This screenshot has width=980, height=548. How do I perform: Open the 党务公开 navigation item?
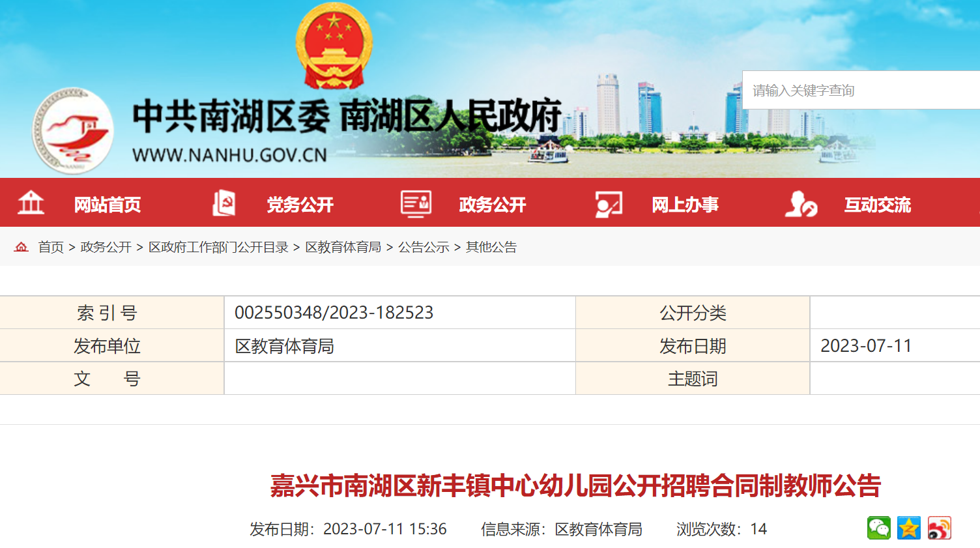tap(300, 205)
